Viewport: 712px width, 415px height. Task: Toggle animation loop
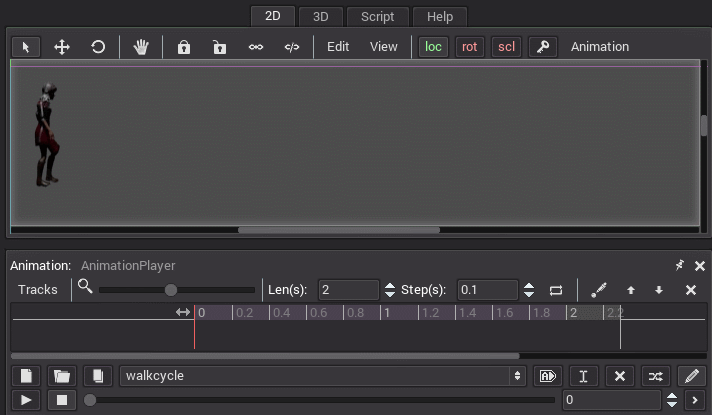pos(556,290)
